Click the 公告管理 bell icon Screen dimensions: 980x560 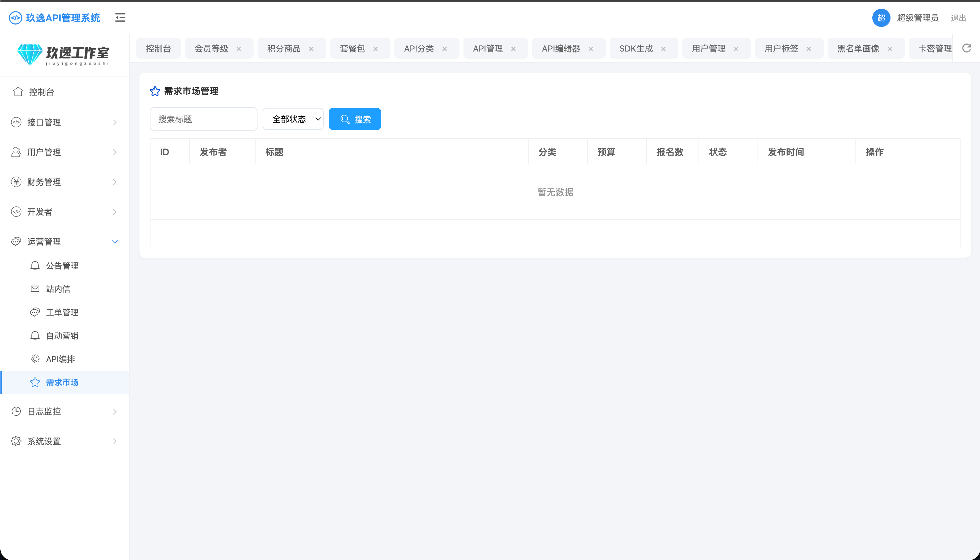point(35,265)
